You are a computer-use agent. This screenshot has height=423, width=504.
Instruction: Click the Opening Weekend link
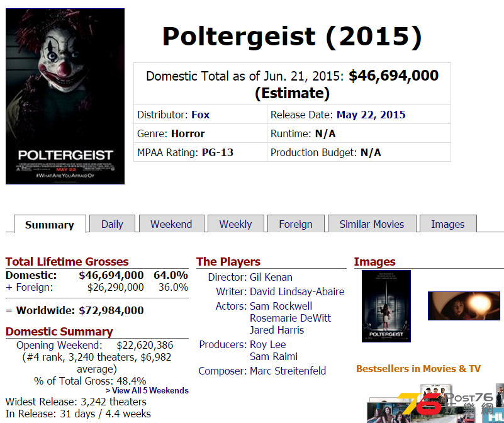click(59, 345)
